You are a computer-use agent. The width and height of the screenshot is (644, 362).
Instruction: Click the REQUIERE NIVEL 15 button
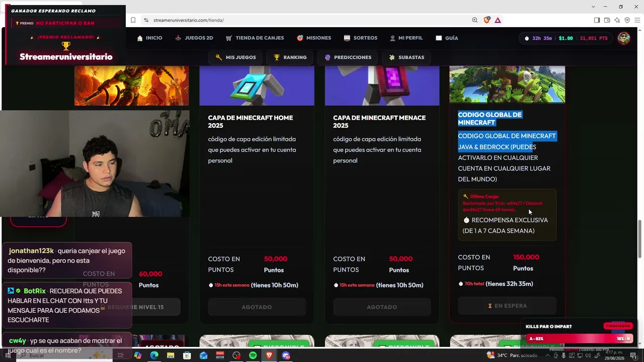[x=136, y=307]
